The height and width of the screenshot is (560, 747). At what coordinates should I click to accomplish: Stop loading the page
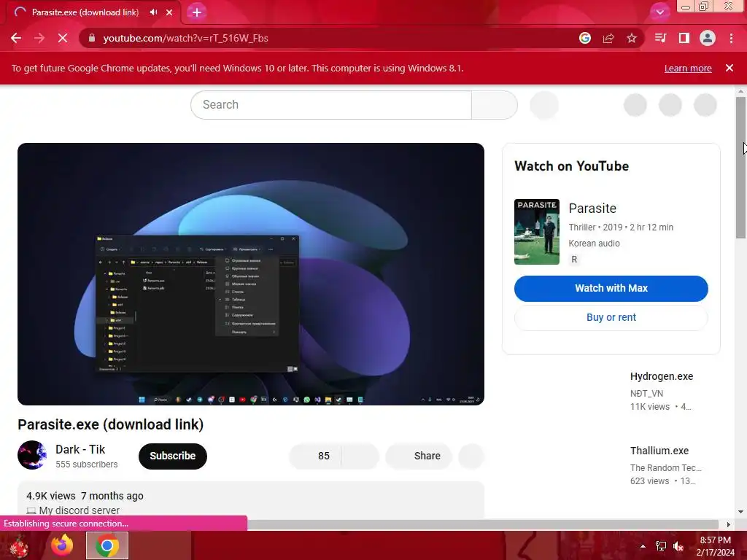[63, 38]
